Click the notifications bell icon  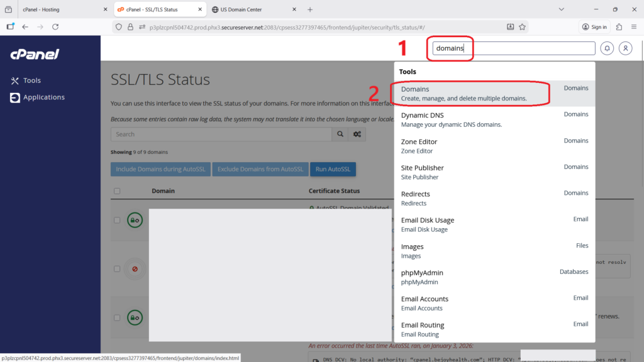pos(607,48)
